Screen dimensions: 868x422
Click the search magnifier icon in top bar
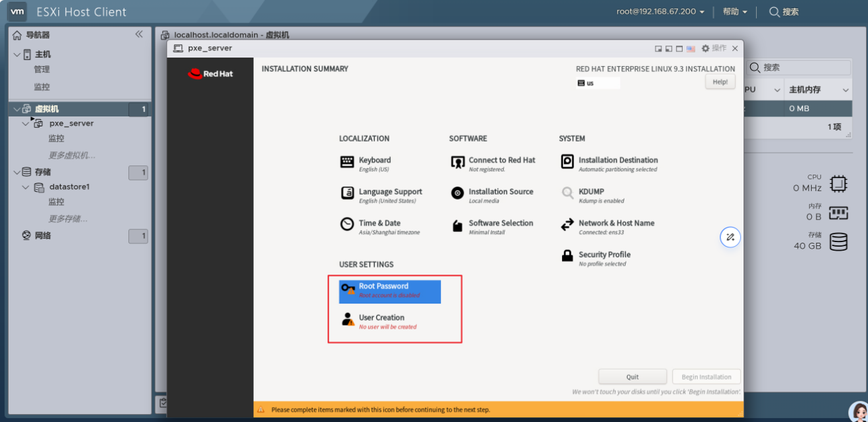point(774,11)
